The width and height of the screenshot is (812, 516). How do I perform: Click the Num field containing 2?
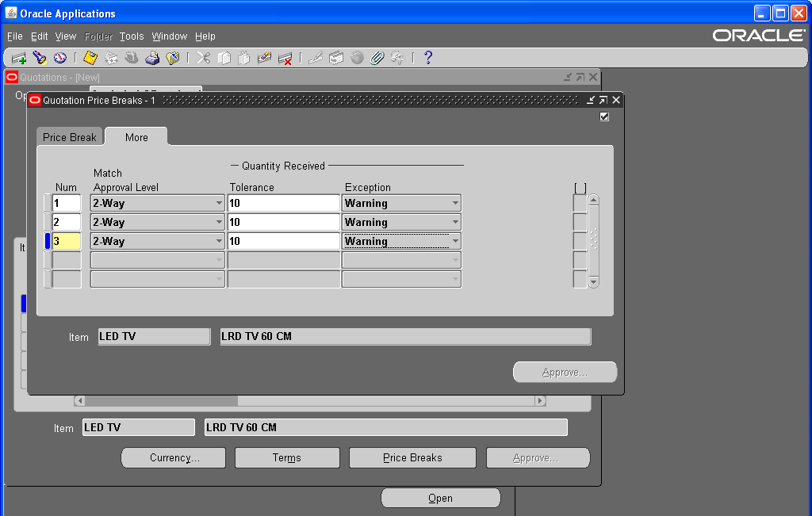[x=67, y=222]
